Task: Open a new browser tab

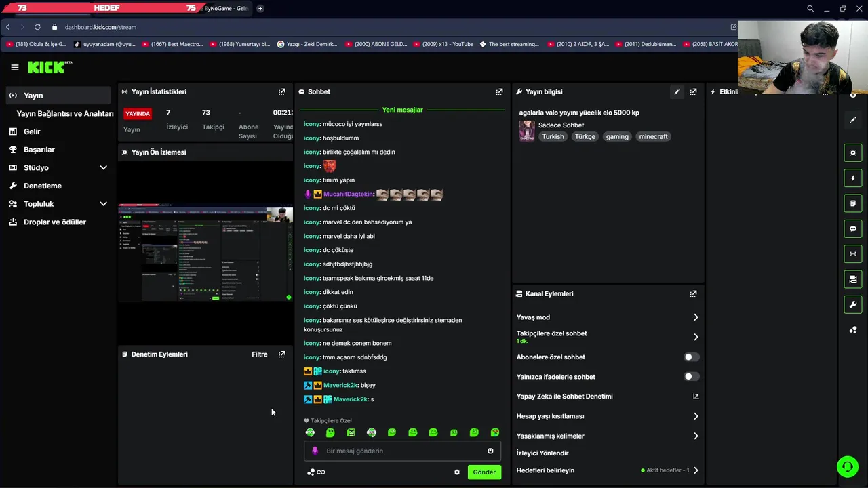Action: point(260,8)
